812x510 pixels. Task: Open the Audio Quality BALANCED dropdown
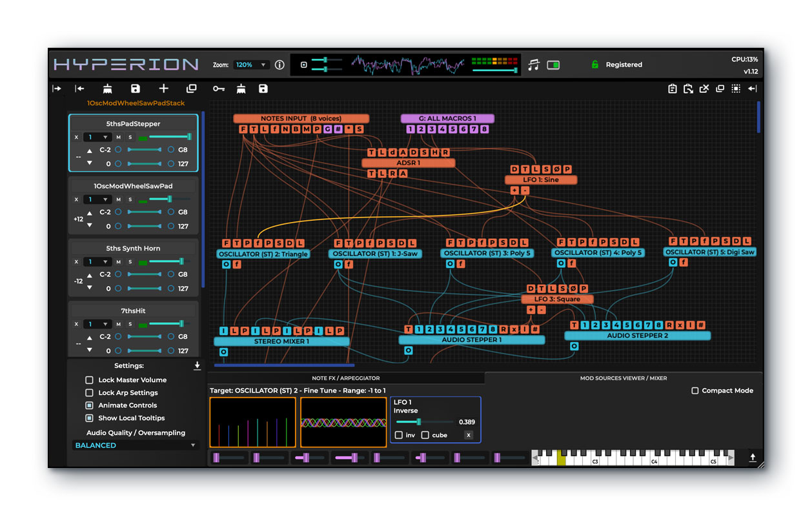135,445
